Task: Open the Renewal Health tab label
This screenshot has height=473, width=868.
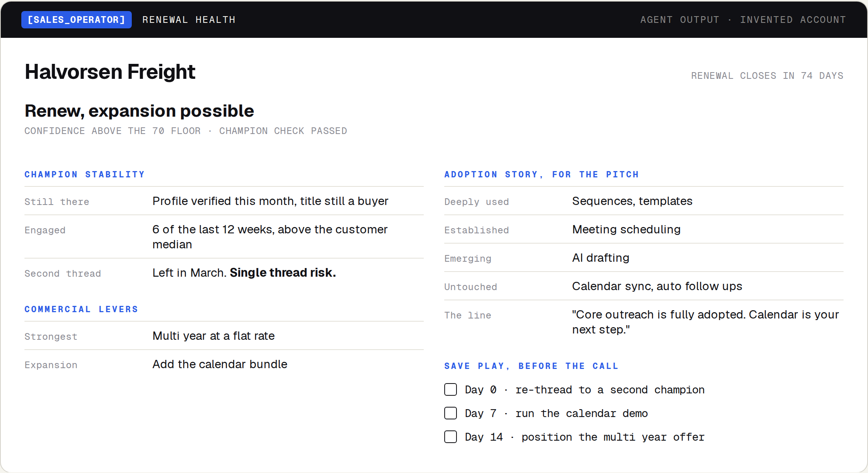Action: 189,20
